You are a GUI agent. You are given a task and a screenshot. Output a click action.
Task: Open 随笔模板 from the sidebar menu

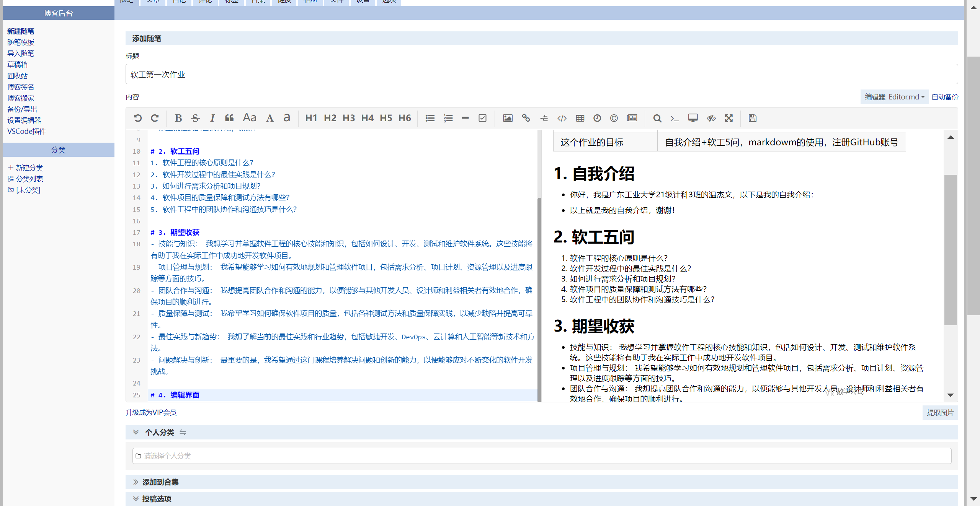coord(21,42)
